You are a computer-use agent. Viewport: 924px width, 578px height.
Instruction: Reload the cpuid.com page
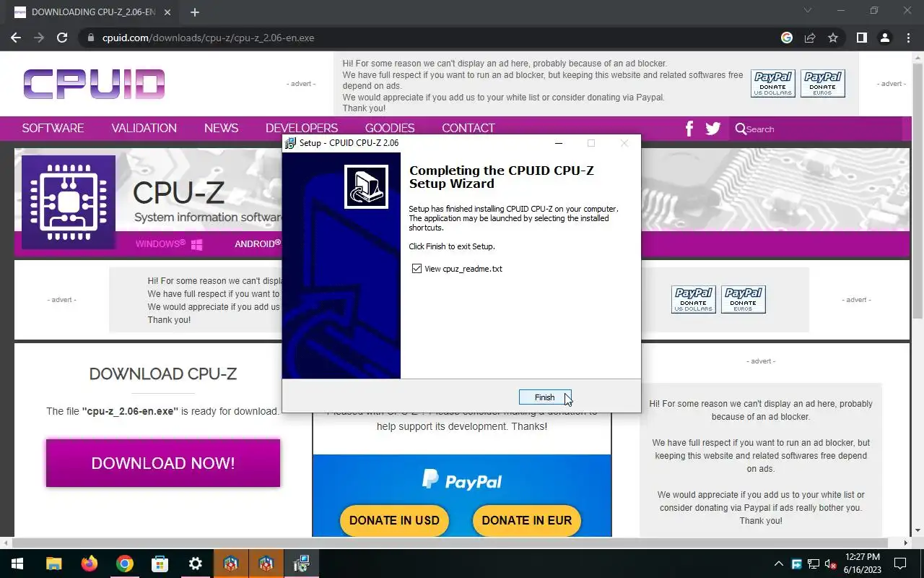[x=62, y=38]
